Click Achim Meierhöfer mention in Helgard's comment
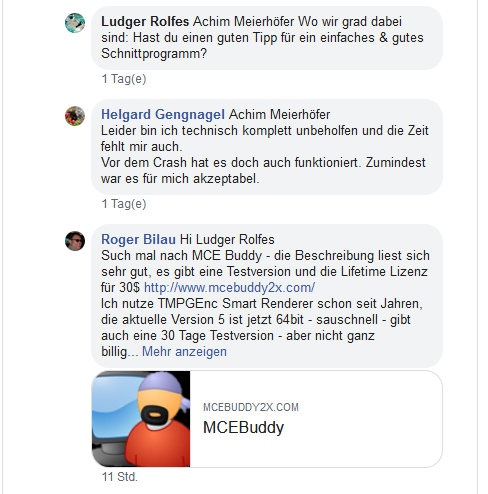Image resolution: width=488 pixels, height=494 pixels. click(x=279, y=114)
